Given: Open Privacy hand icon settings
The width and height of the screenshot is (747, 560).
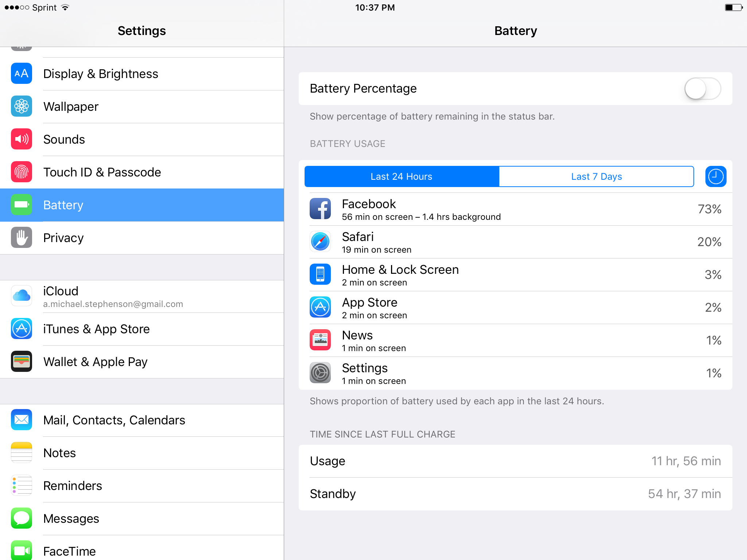Looking at the screenshot, I should point(22,237).
